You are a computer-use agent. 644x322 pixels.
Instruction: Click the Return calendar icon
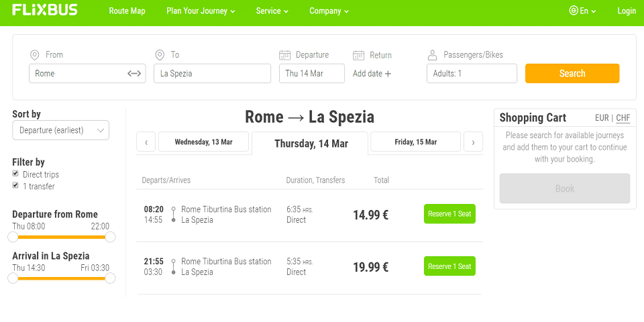click(358, 55)
